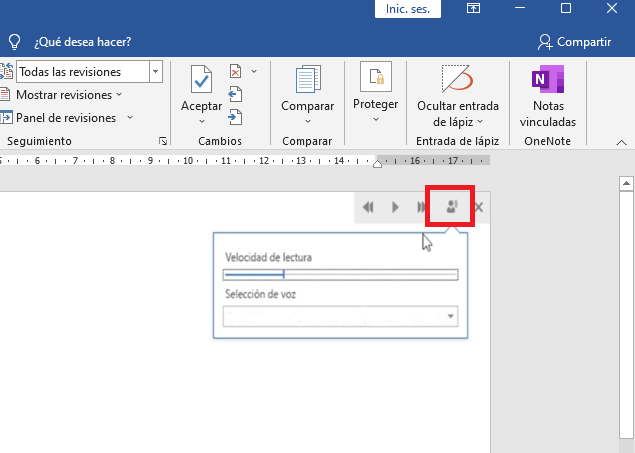Image resolution: width=635 pixels, height=453 pixels.
Task: Expand the Mostrar revisiones menu
Action: tap(66, 95)
